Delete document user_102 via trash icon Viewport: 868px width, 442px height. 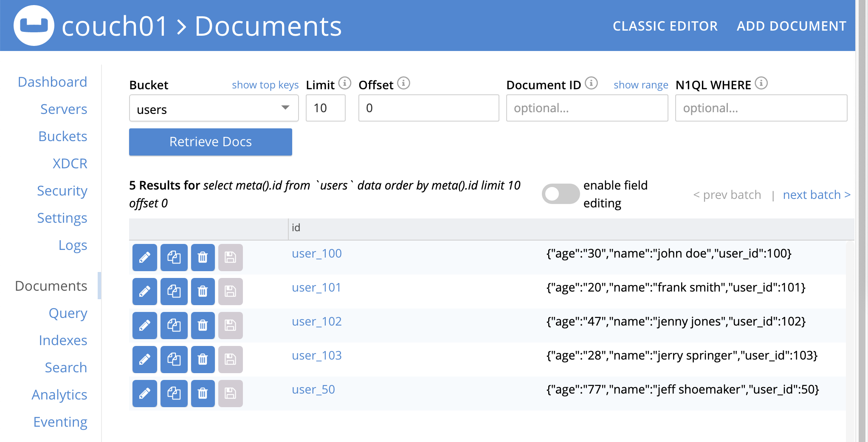tap(203, 326)
